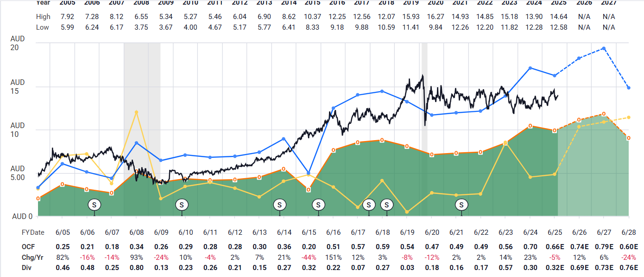Screen dimensions: 644x277
Task: Select the S marker above FY 6/18
Action: click(x=386, y=205)
